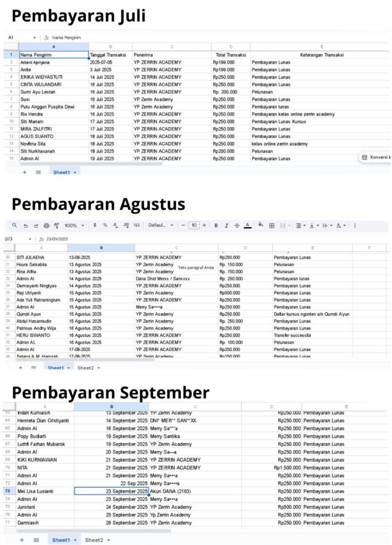Click the undo arrow icon
The image size is (392, 545).
(26, 226)
